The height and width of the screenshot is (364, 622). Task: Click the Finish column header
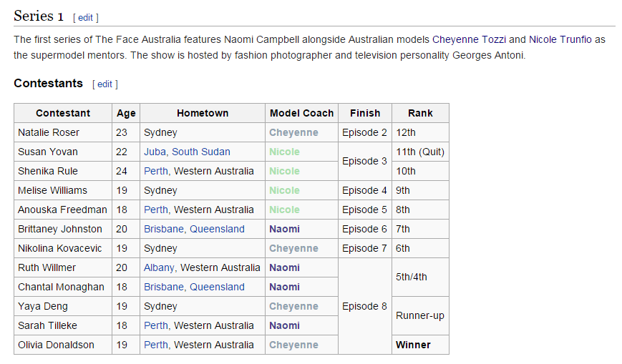tap(365, 114)
